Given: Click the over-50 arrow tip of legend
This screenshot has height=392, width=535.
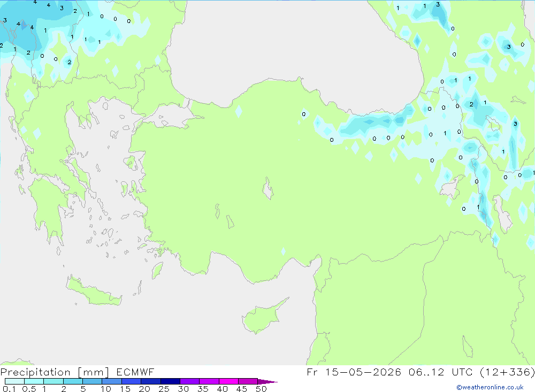Looking at the screenshot, I should pyautogui.click(x=267, y=382).
